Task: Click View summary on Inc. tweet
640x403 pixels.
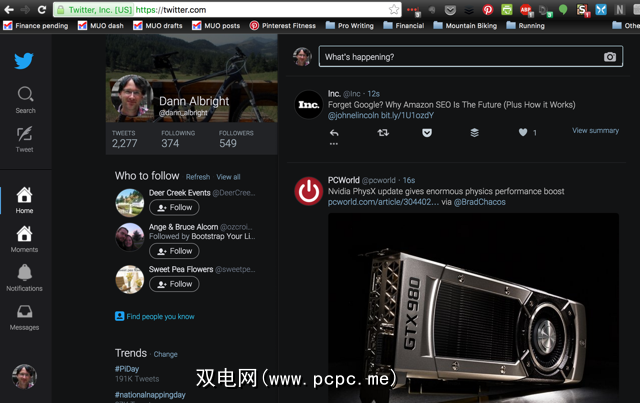Action: click(x=595, y=131)
